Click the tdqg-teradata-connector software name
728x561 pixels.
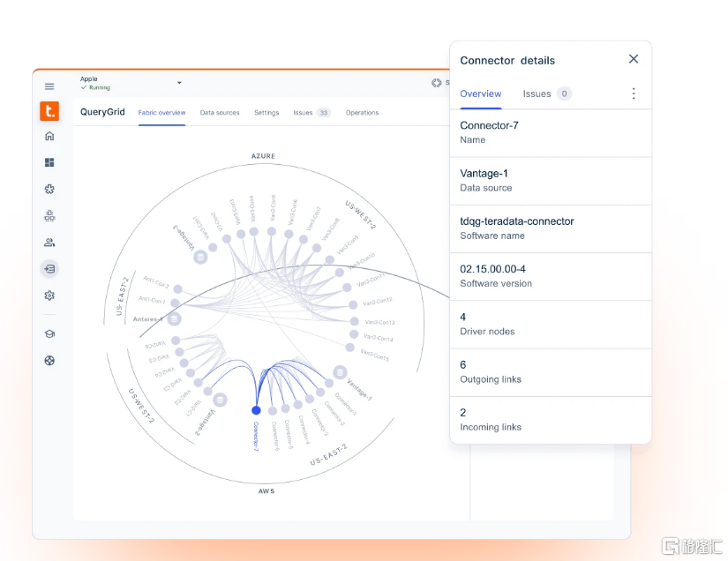click(x=517, y=221)
